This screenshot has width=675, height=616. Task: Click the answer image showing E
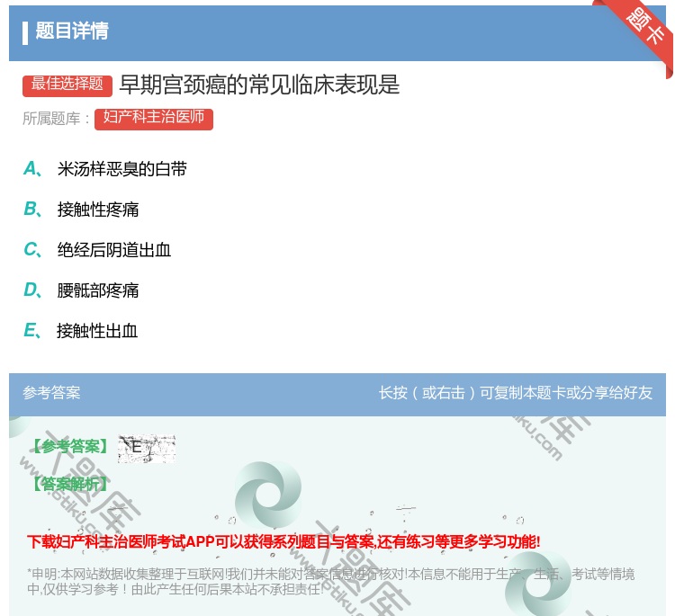coord(147,448)
